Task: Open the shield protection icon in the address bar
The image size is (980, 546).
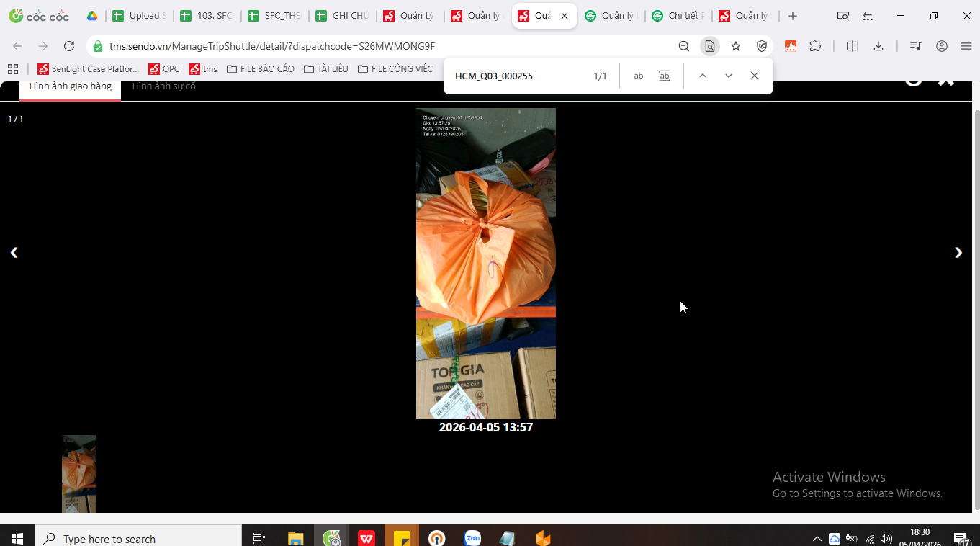Action: [x=762, y=46]
